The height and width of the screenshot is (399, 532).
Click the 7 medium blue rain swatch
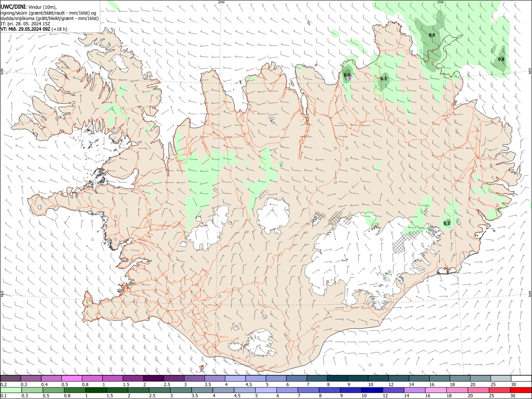[x=308, y=390]
